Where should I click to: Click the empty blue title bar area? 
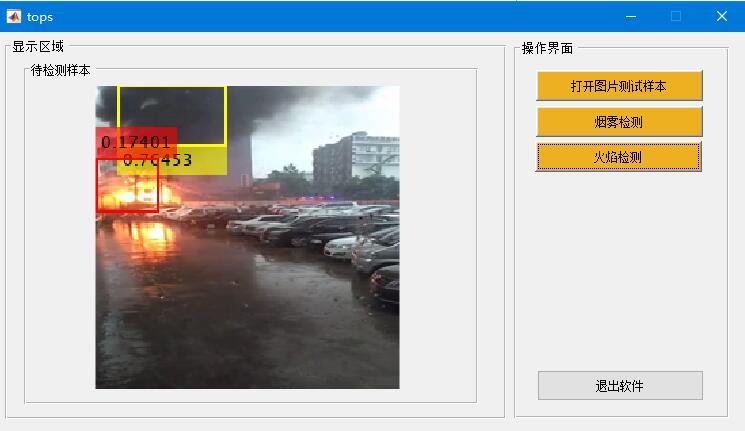[333, 17]
